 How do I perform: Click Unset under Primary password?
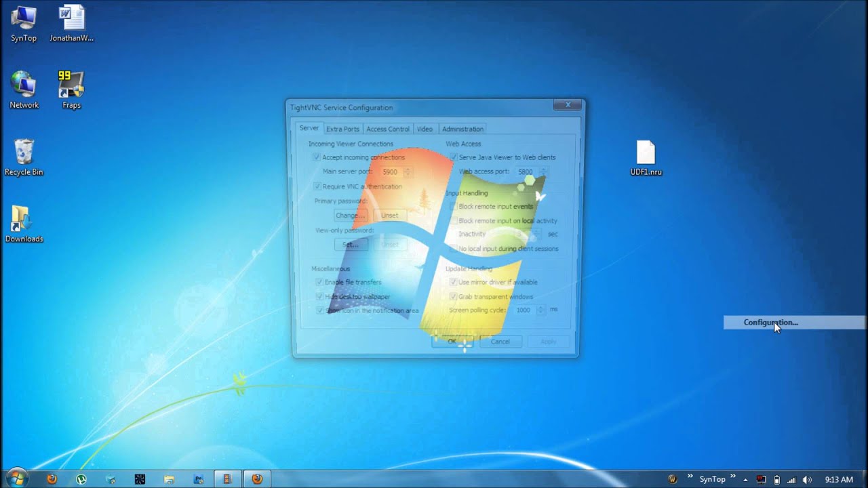[x=389, y=216]
